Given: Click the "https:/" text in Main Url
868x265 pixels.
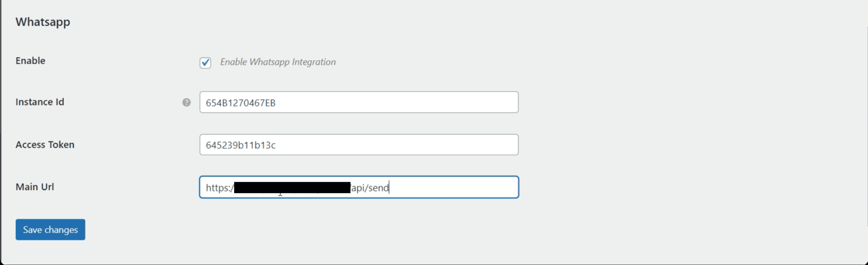Looking at the screenshot, I should click(x=219, y=188).
